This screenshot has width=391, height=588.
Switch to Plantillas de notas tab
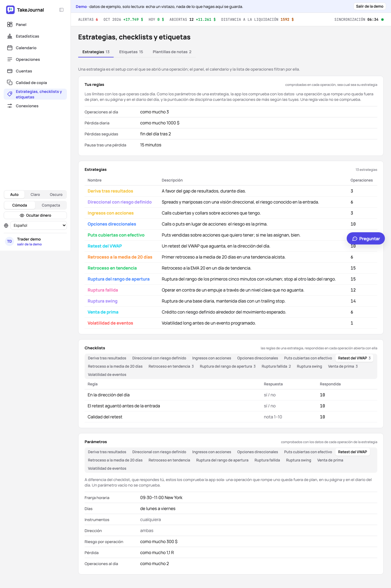172,52
